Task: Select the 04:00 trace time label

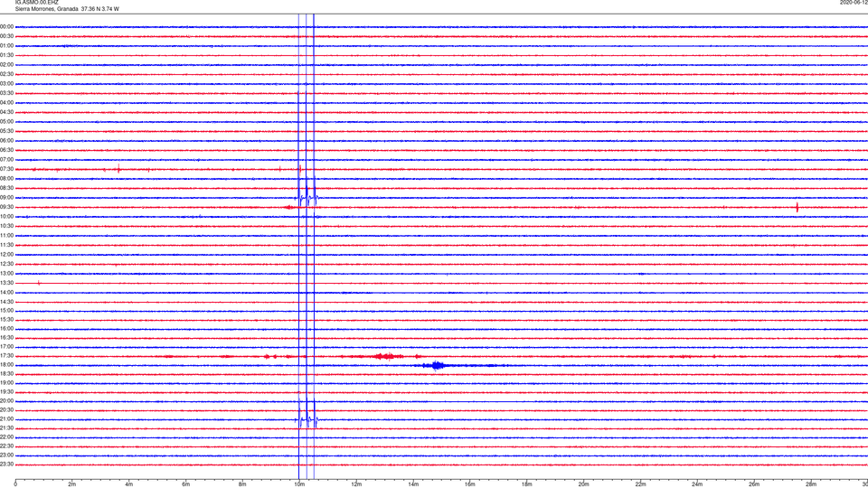Action: click(x=6, y=103)
